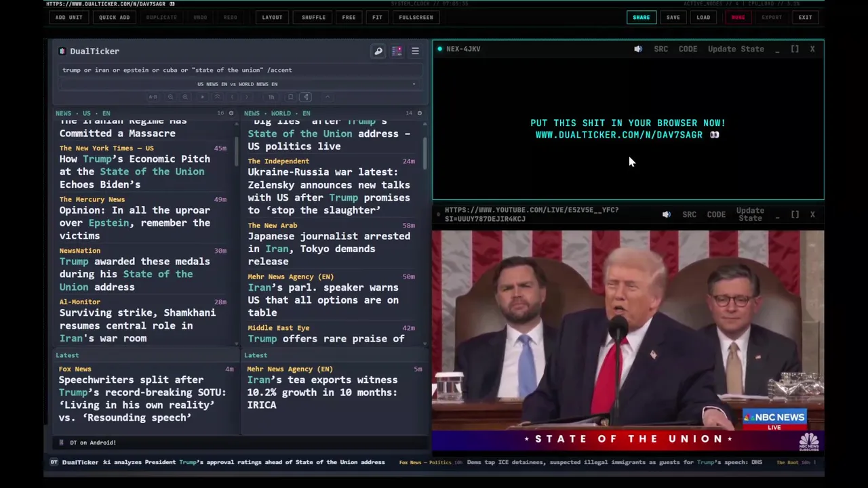Click SRC on the NEX-4JKV unit

point(660,49)
